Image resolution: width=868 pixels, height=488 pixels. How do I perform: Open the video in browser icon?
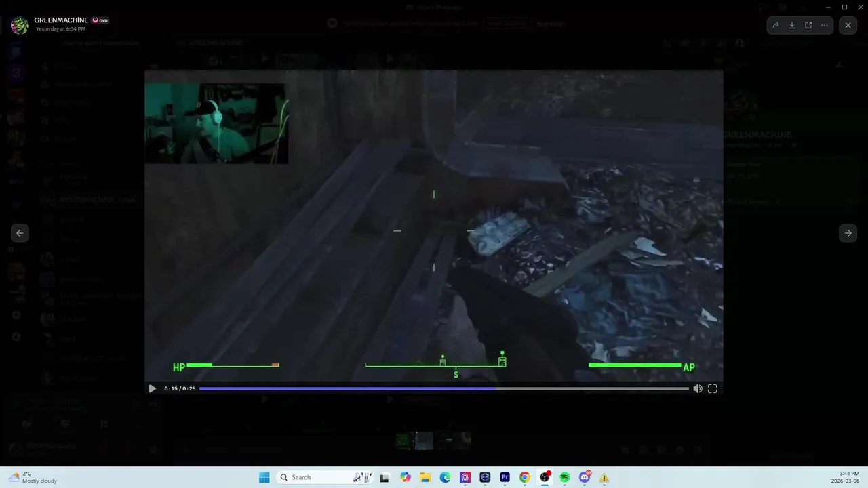808,25
